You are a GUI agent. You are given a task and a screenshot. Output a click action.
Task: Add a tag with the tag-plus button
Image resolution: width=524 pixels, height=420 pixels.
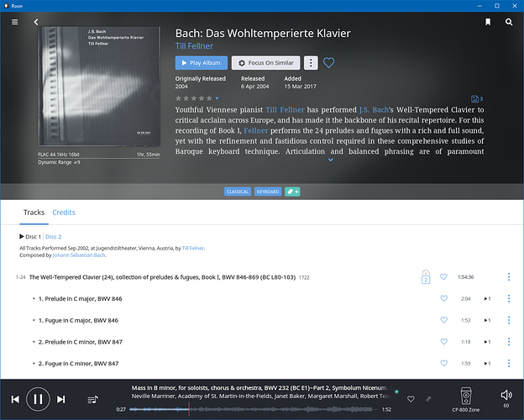(292, 192)
